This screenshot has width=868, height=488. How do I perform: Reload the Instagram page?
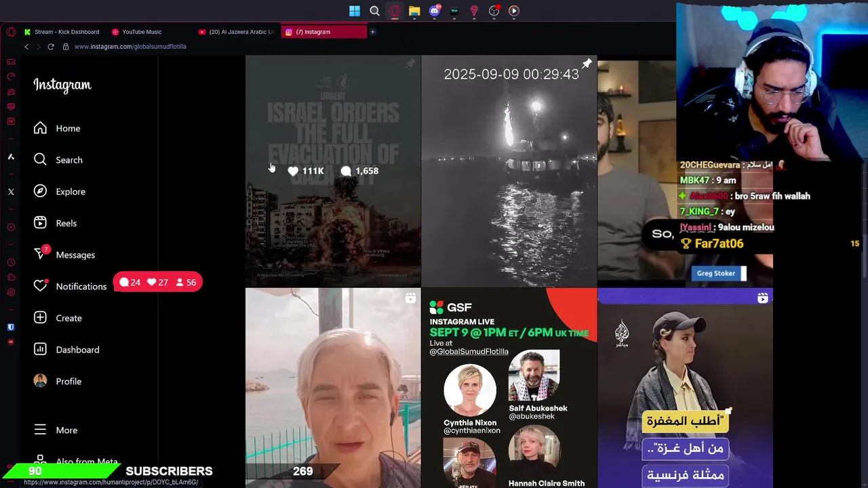coord(50,47)
